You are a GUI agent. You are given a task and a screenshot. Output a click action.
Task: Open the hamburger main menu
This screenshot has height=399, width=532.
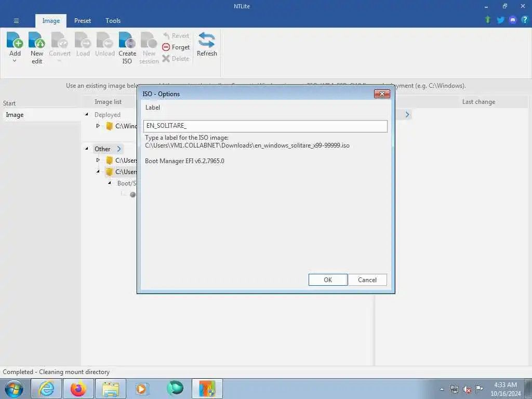click(16, 21)
